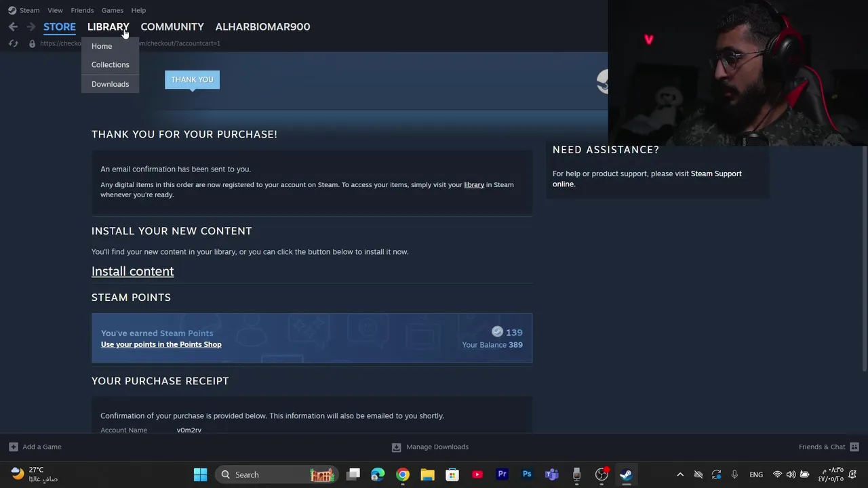This screenshot has height=488, width=868.
Task: Open the Friends menu
Action: click(82, 10)
